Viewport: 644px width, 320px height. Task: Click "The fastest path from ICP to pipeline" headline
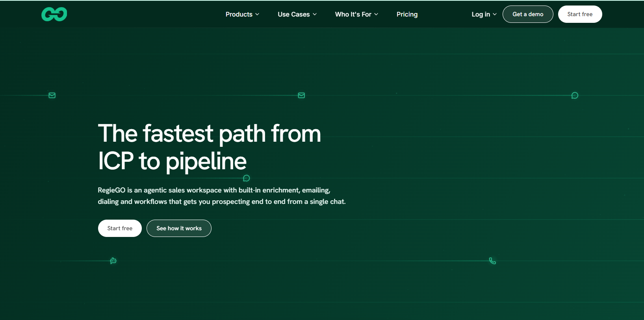(209, 147)
